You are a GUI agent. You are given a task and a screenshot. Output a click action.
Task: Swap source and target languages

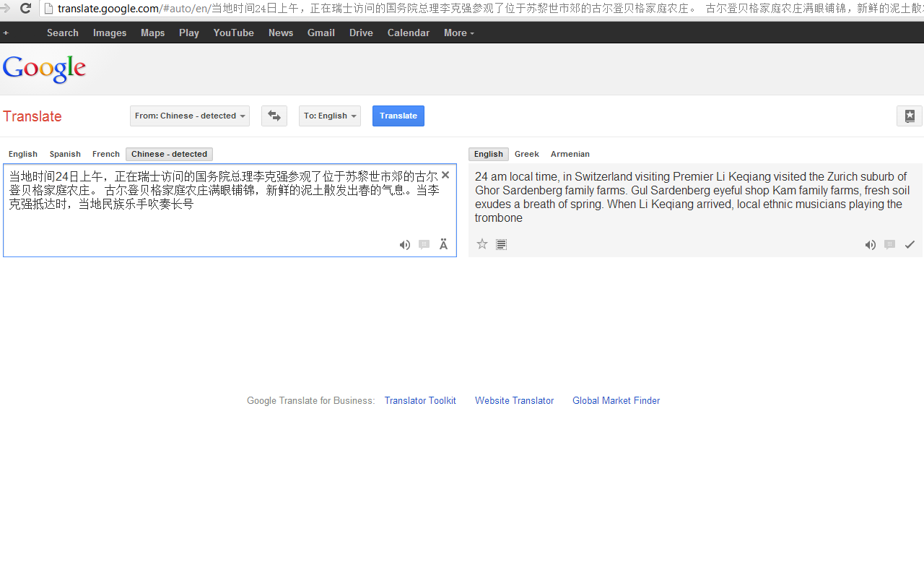pyautogui.click(x=274, y=116)
